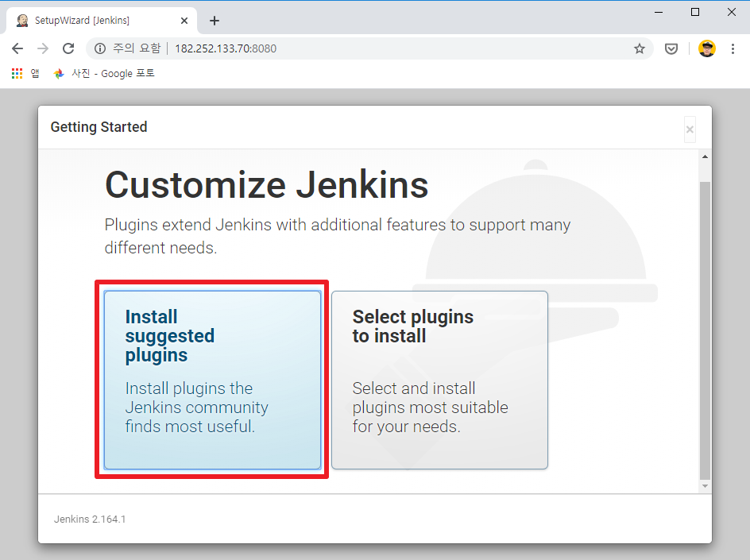Click the dialog scrollbar's down arrow
The image size is (750, 560).
pyautogui.click(x=705, y=486)
